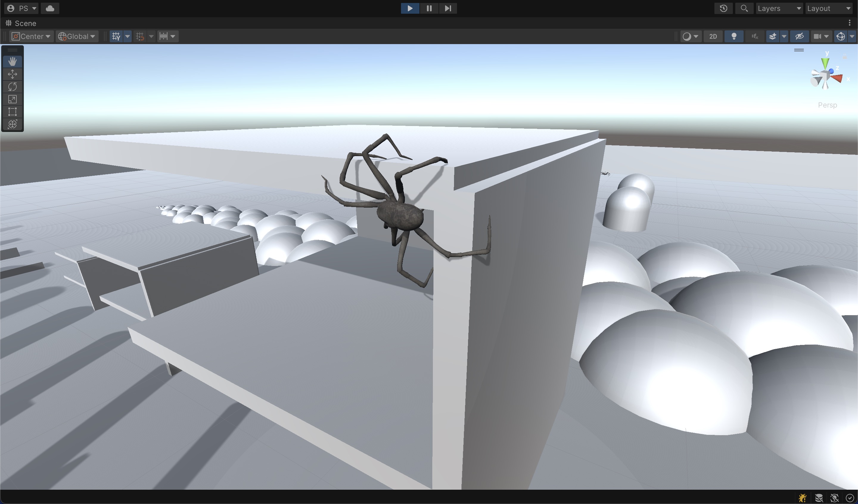
Task: Toggle scene lighting lightbulb
Action: point(734,36)
